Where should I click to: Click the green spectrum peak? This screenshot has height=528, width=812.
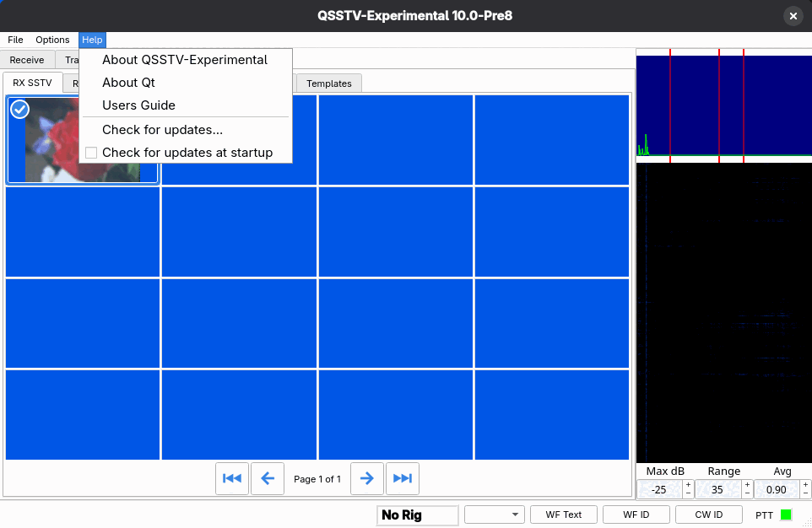645,144
